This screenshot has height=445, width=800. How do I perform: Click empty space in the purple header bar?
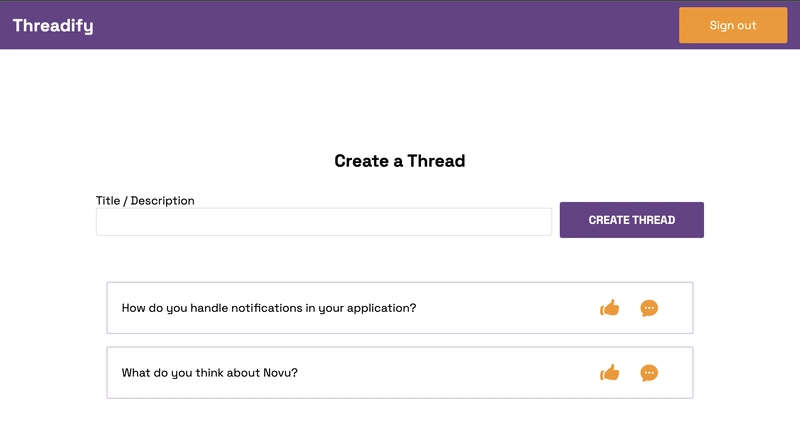383,25
